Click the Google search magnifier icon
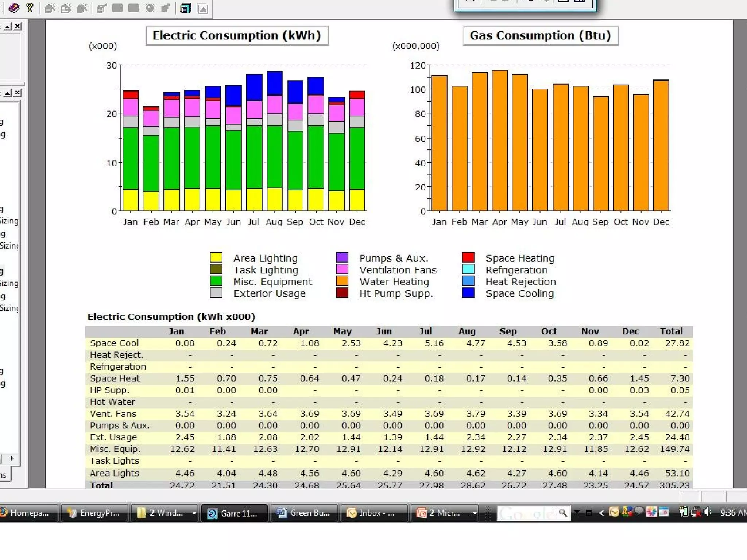Viewport: 747px width, 560px height. pyautogui.click(x=563, y=513)
